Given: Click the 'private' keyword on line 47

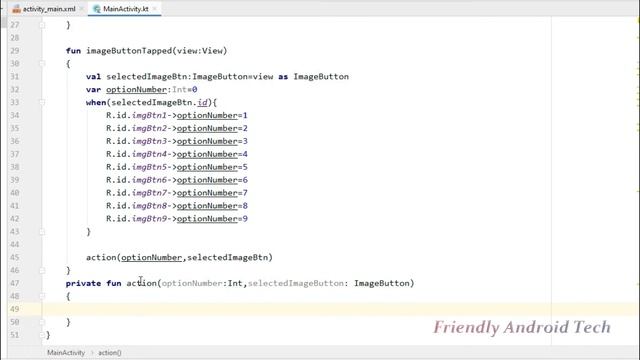Looking at the screenshot, I should [x=83, y=283].
